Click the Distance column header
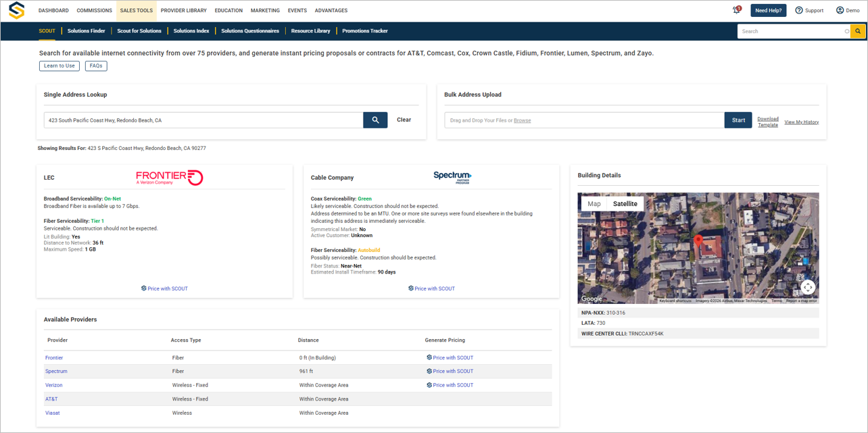Viewport: 868px width, 433px height. pyautogui.click(x=308, y=340)
